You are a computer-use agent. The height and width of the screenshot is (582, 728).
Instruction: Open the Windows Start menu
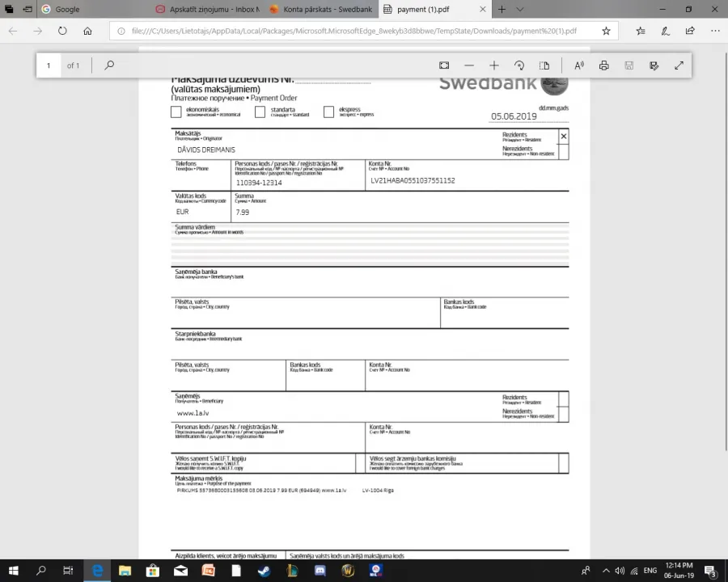pos(13,571)
